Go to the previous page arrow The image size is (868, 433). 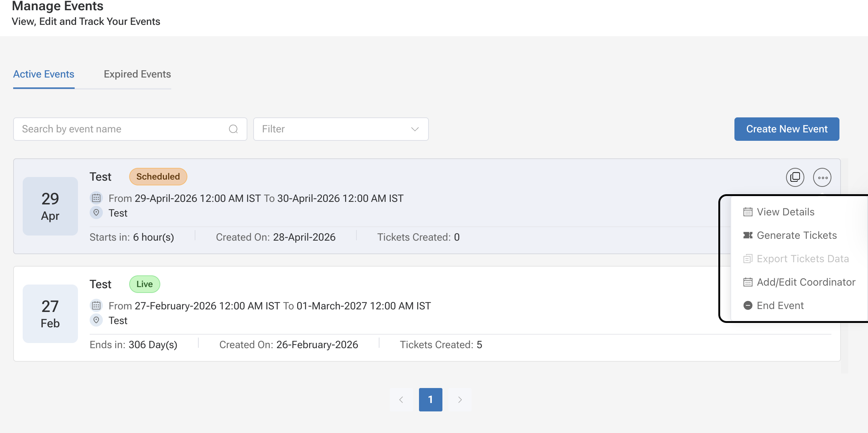(x=401, y=400)
